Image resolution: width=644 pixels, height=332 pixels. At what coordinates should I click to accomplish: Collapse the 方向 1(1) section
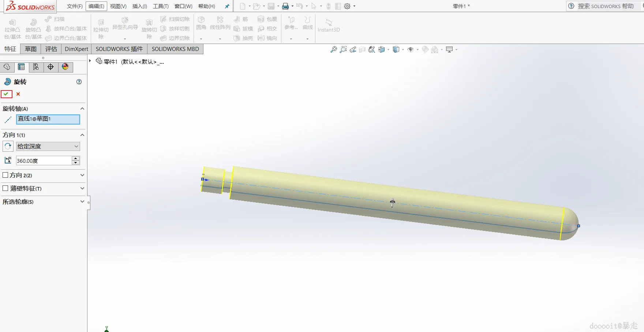[x=82, y=135]
